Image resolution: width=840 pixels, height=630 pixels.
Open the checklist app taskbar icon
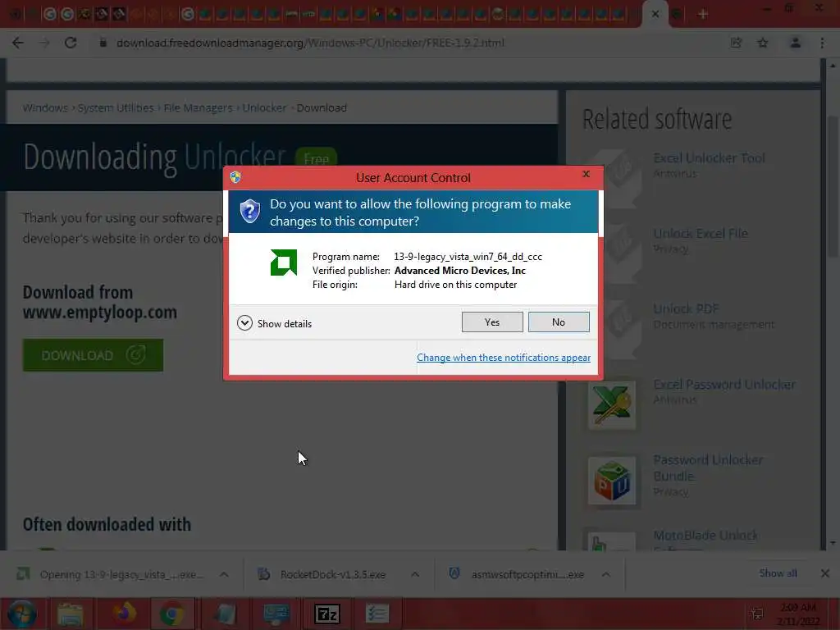pos(377,614)
